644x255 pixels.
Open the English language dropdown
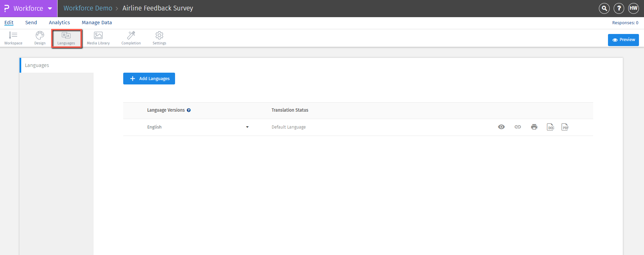198,127
